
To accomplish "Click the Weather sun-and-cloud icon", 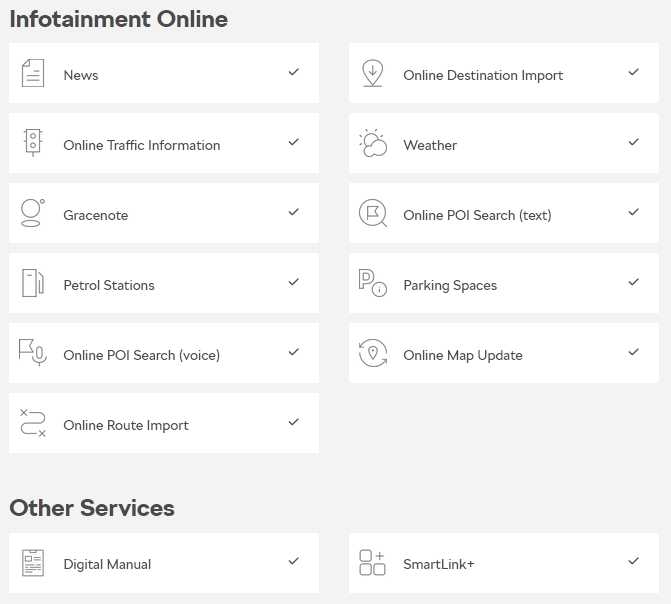I will [373, 143].
